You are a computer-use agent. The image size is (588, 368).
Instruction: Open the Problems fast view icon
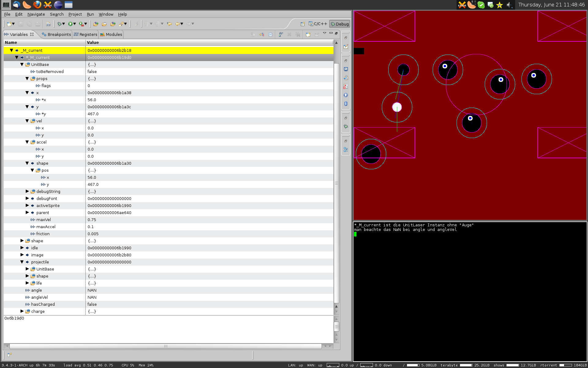346,86
